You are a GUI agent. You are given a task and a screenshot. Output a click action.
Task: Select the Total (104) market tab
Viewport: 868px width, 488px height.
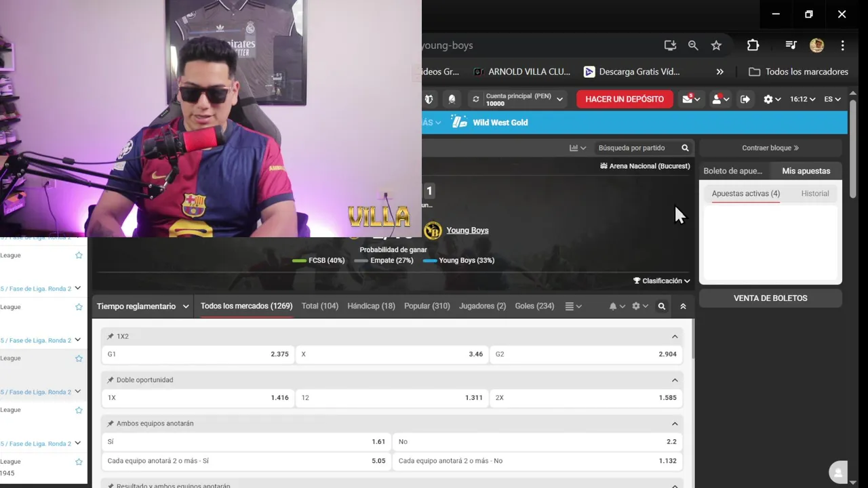320,306
